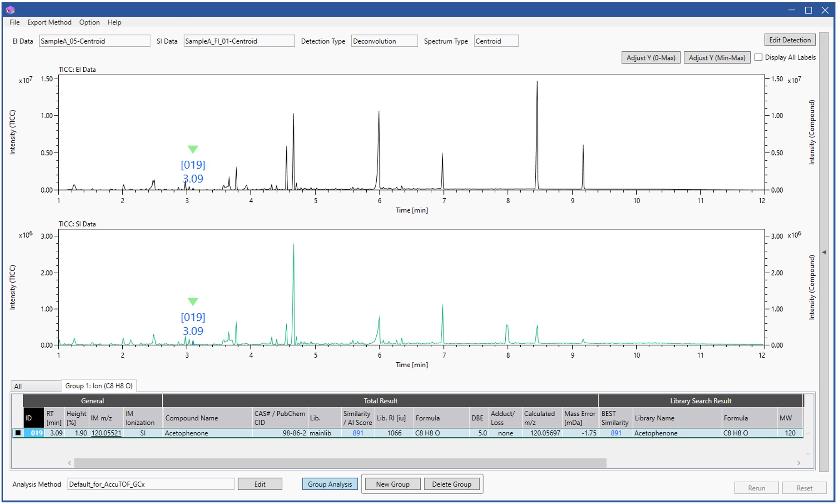837x504 pixels.
Task: Click the underlined IM m/z value 120.05521
Action: pyautogui.click(x=106, y=433)
